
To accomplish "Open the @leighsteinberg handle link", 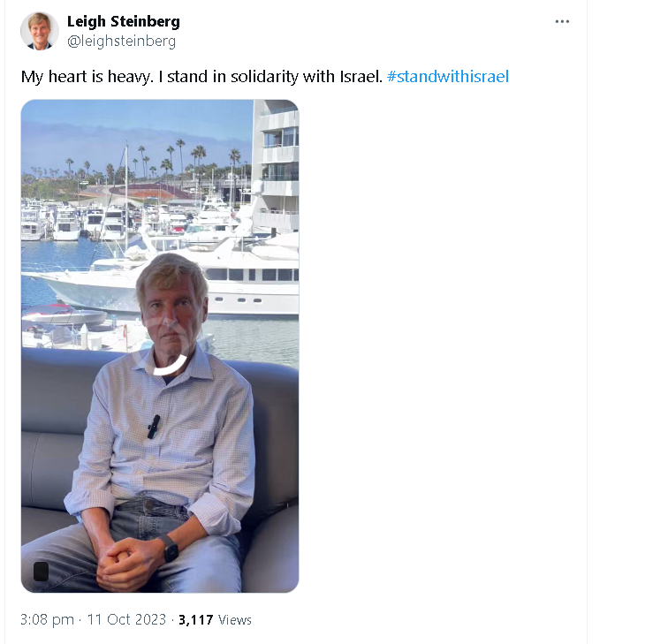I will point(122,42).
